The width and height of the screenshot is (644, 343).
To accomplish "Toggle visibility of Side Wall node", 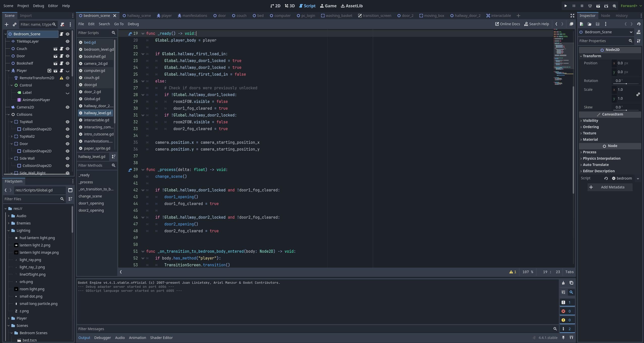I will pos(68,158).
